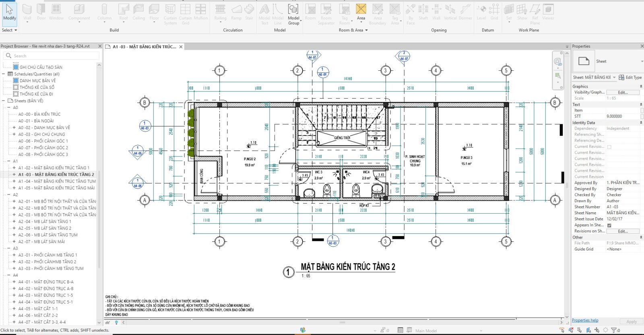Screen dimensions: 644x335
Task: Activate the Roof tool
Action: 124,12
